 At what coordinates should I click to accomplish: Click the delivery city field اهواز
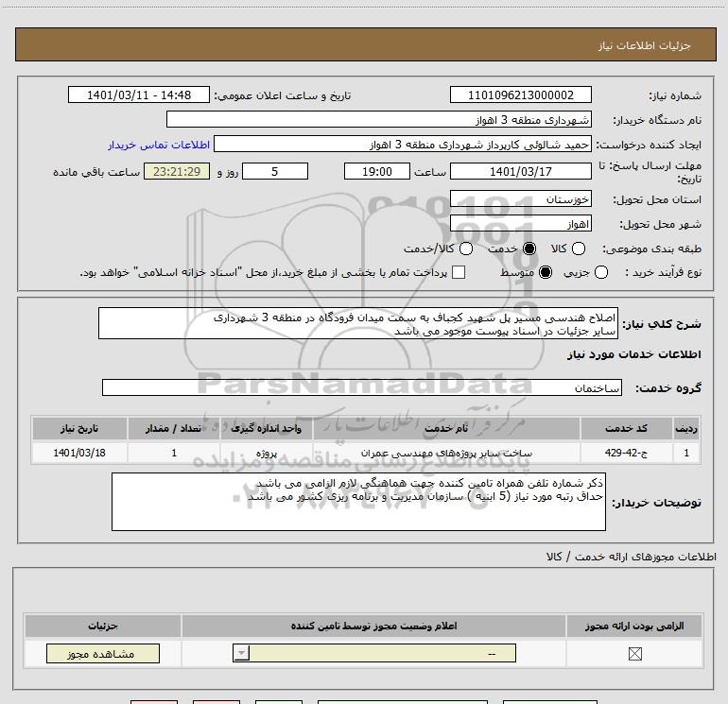tap(520, 224)
